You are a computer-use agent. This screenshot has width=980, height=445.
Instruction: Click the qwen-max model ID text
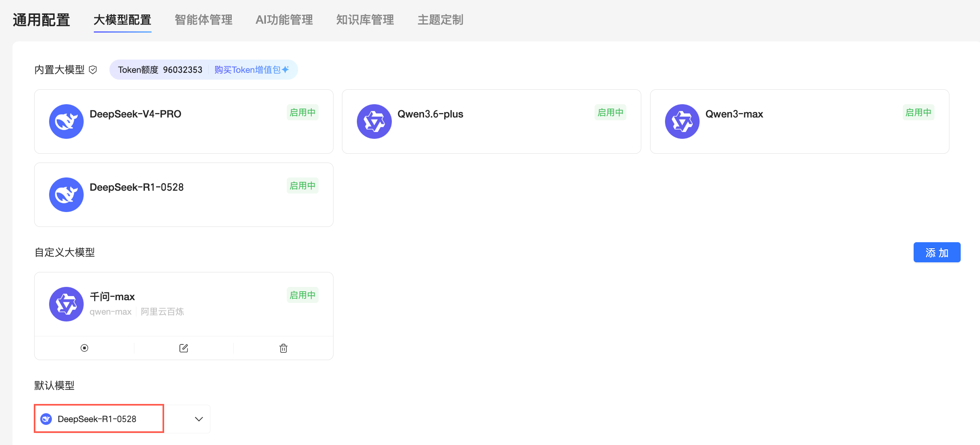(x=111, y=312)
